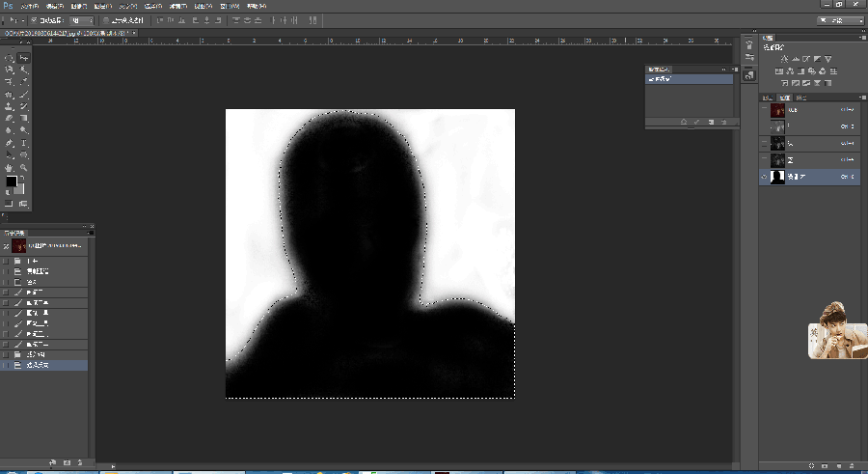This screenshot has width=868, height=474.
Task: Click the black foreground color swatch
Action: coord(11,181)
